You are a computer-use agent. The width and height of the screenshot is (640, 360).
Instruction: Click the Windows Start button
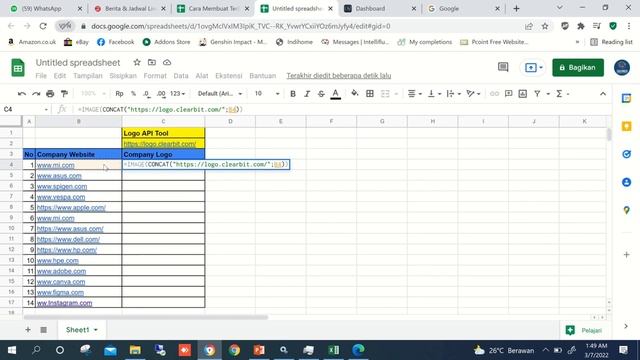12,350
